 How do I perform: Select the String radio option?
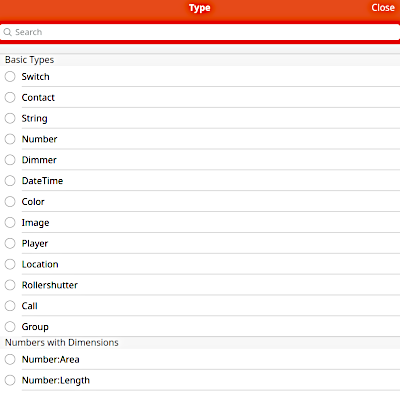(10, 118)
